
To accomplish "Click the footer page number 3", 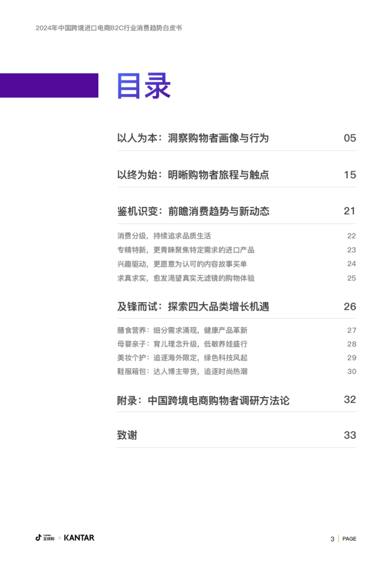I will 332,539.
